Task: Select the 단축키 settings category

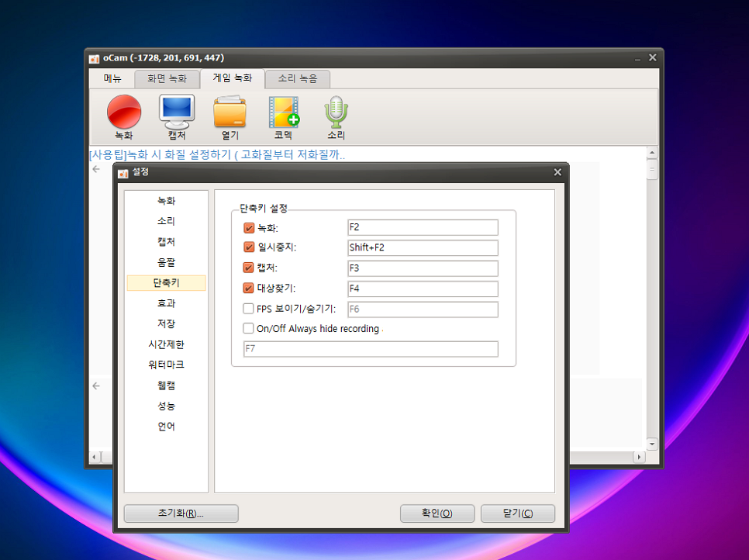Action: pyautogui.click(x=166, y=283)
